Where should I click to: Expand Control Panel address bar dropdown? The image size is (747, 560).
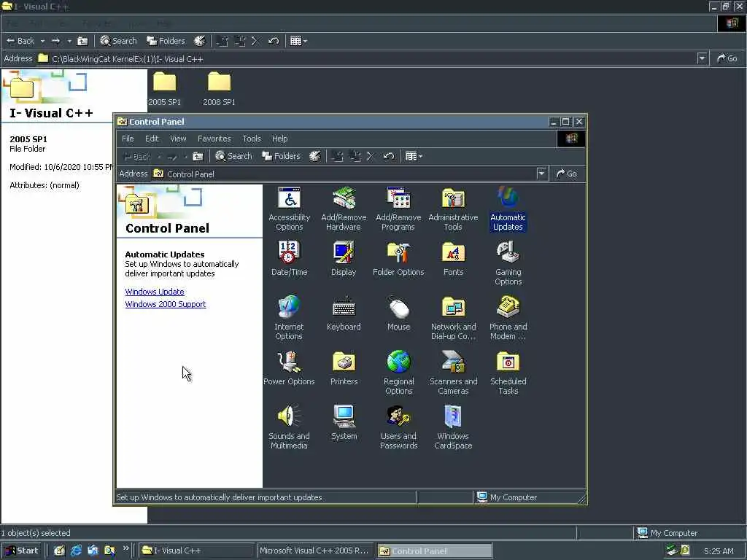click(542, 174)
